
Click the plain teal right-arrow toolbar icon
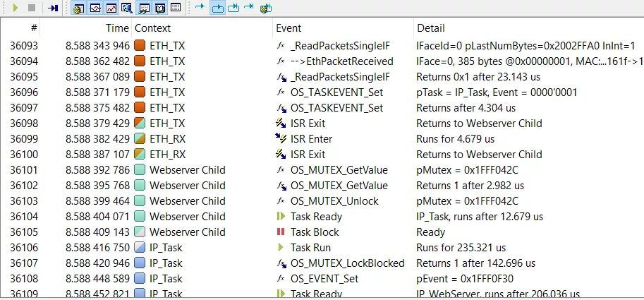point(200,7)
